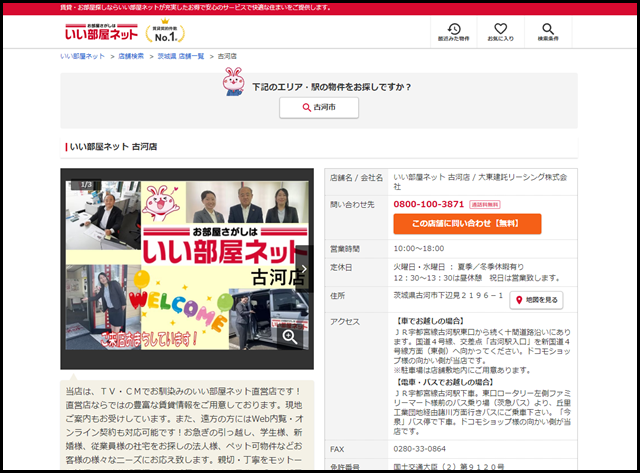Click この店舗に問い合わせ【無料】 button
Image resolution: width=640 pixels, height=473 pixels.
[x=467, y=224]
